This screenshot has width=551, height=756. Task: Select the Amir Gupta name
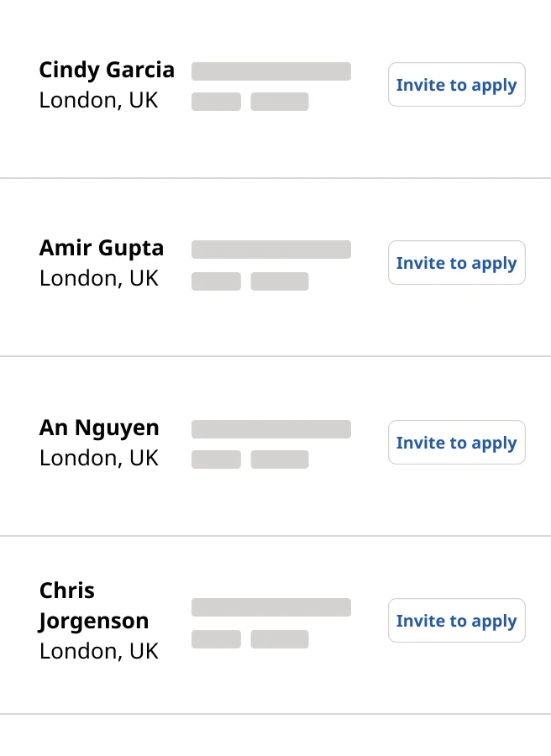(x=102, y=248)
